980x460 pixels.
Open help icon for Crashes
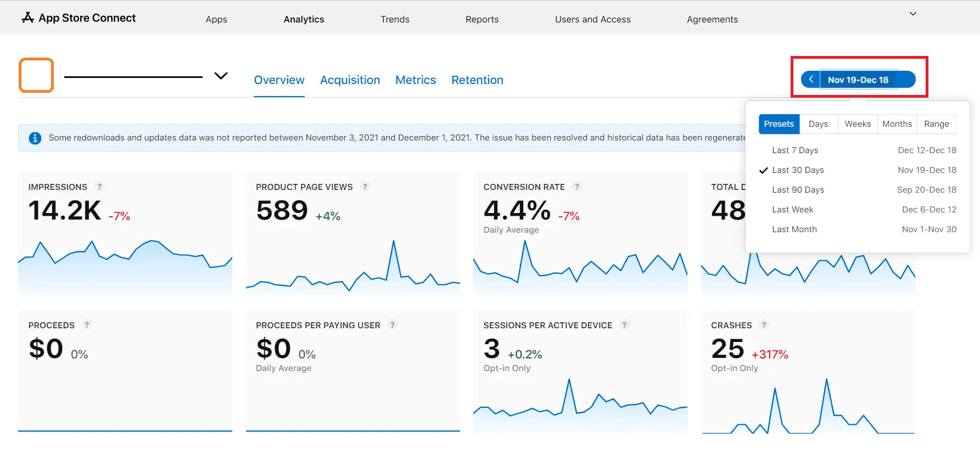(x=764, y=325)
